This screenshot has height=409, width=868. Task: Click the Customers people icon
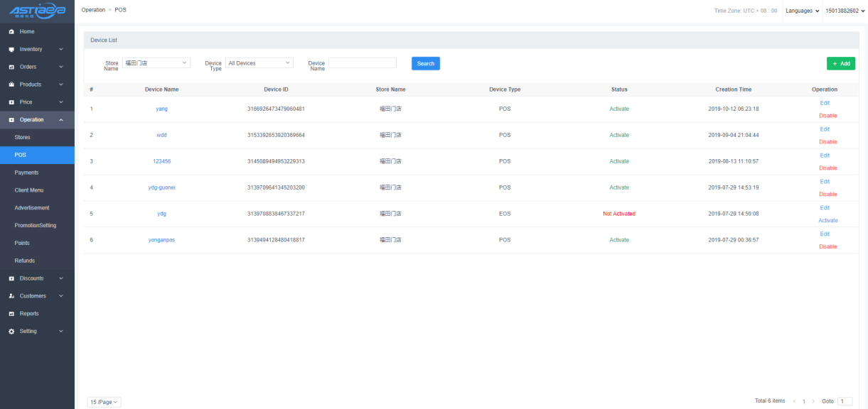click(x=11, y=296)
